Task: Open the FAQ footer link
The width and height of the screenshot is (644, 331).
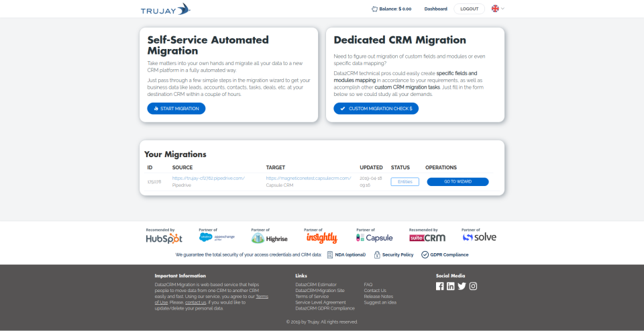Action: pyautogui.click(x=368, y=285)
